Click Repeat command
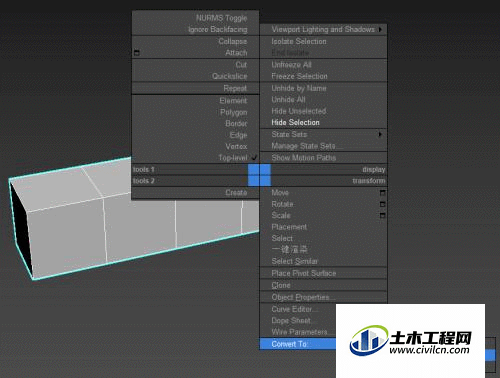Image resolution: width=500 pixels, height=378 pixels. pyautogui.click(x=235, y=88)
